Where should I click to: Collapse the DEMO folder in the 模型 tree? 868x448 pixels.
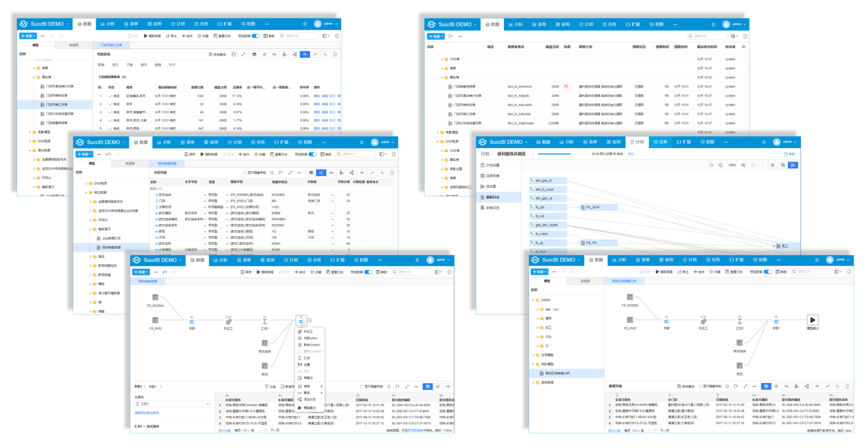(534, 300)
